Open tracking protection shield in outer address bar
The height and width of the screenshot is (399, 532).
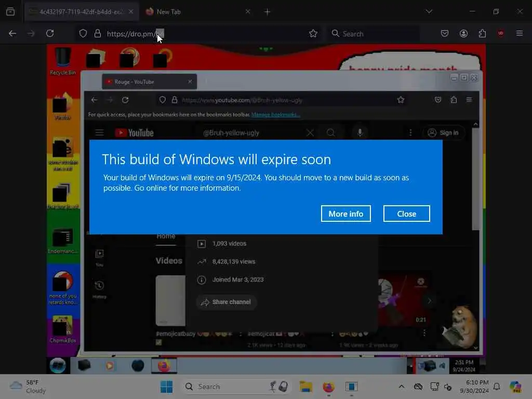click(83, 34)
